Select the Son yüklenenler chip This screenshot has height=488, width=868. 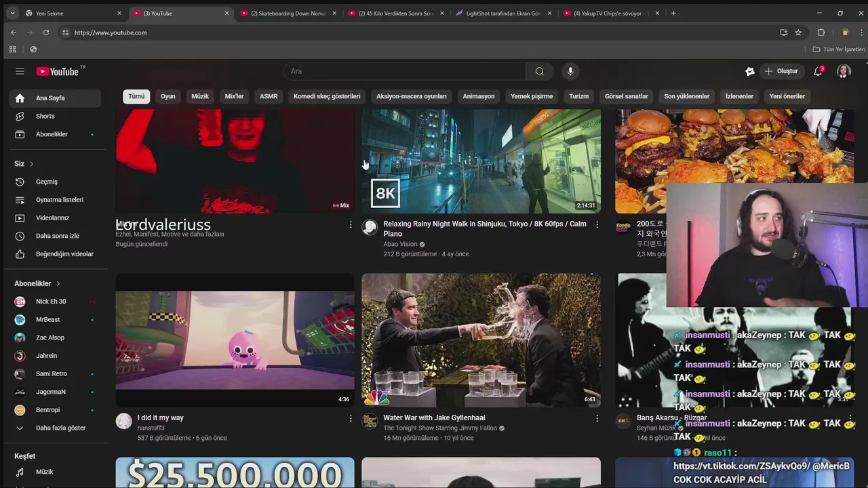click(687, 96)
